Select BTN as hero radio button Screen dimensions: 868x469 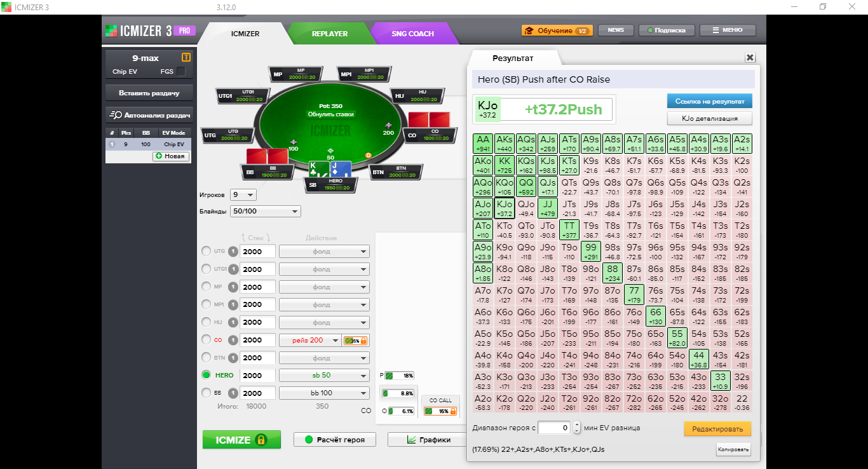(206, 358)
